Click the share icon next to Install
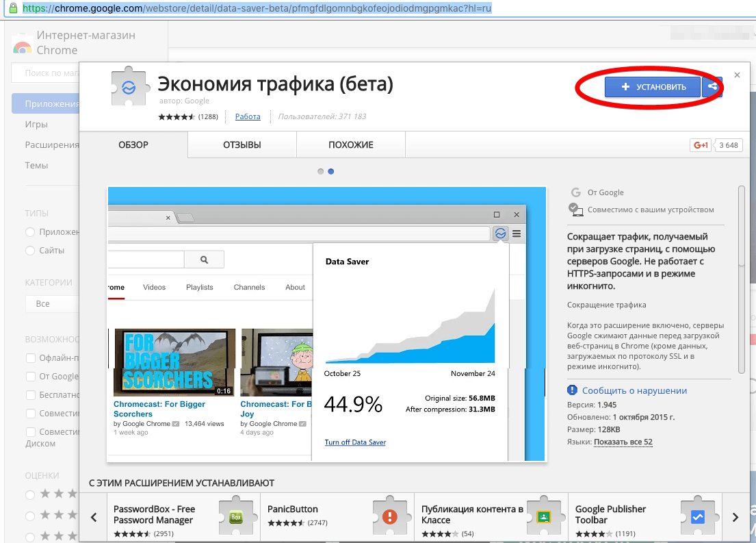Viewport: 756px width, 543px height. 713,87
